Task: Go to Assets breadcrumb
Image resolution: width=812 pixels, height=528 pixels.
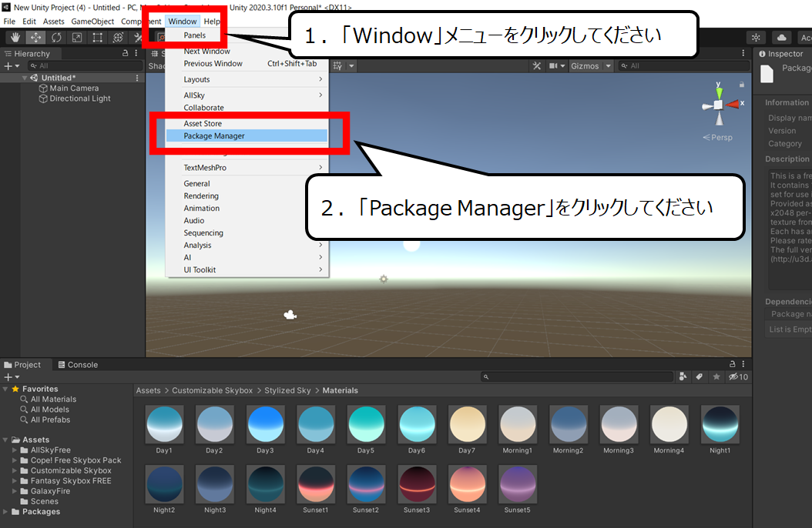Action: coord(148,390)
